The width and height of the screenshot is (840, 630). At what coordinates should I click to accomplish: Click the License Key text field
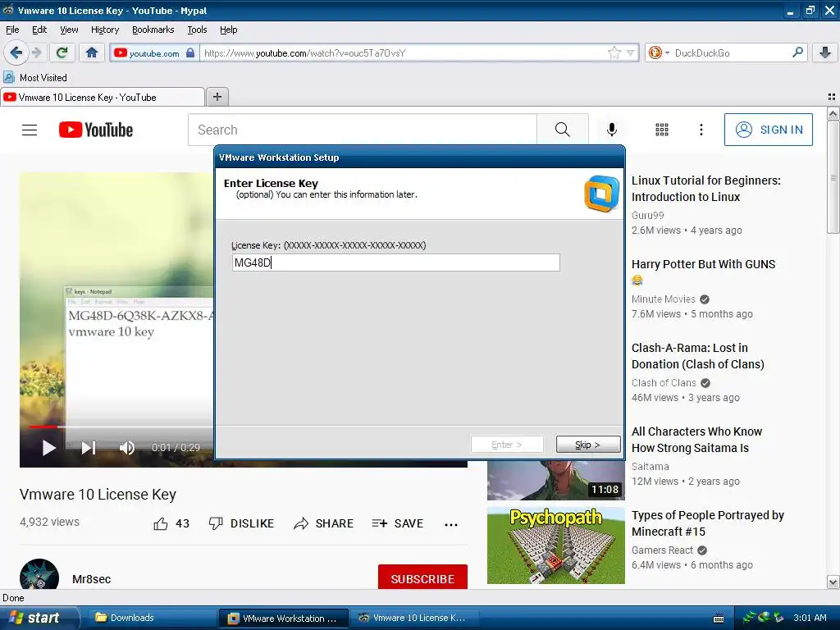click(396, 262)
